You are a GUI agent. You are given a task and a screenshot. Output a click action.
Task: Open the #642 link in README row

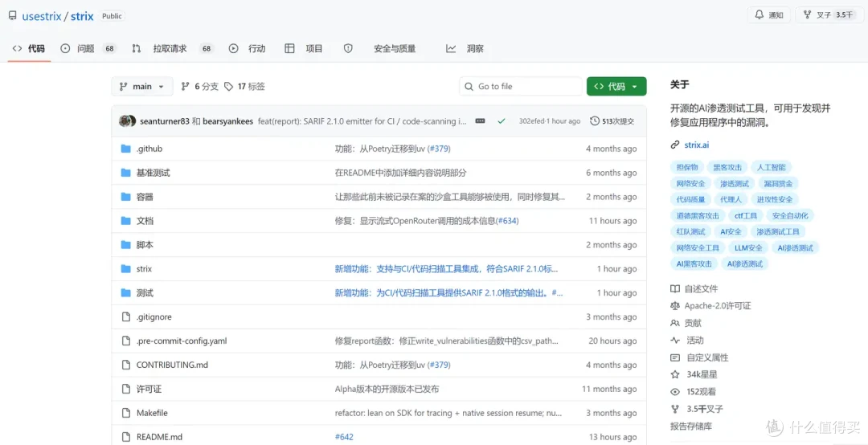pyautogui.click(x=344, y=437)
